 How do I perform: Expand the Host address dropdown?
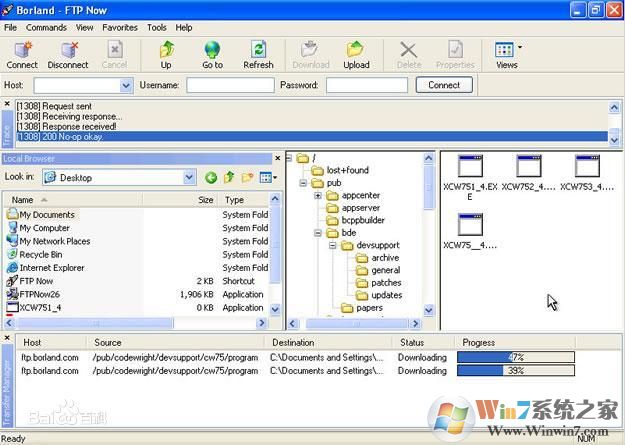[126, 86]
